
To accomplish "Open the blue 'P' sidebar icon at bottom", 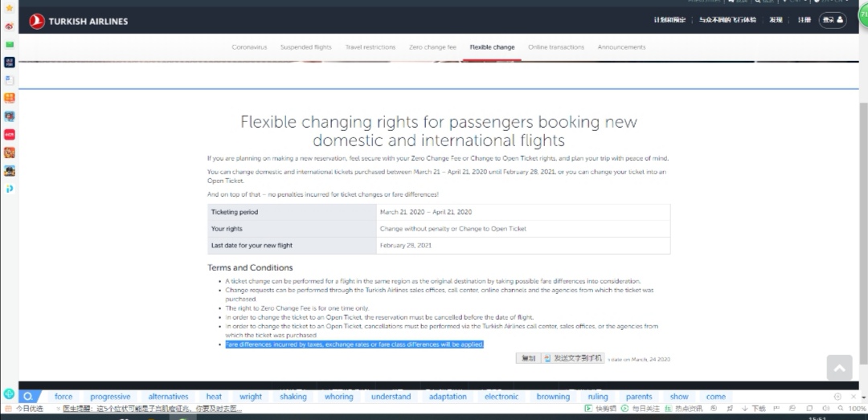I will pyautogui.click(x=10, y=189).
